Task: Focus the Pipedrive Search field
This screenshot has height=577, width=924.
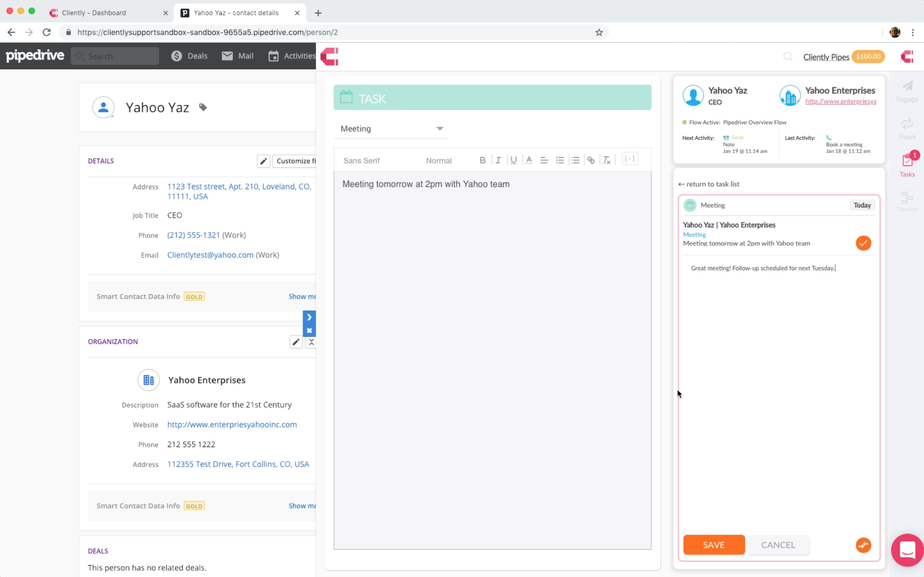Action: coord(115,56)
